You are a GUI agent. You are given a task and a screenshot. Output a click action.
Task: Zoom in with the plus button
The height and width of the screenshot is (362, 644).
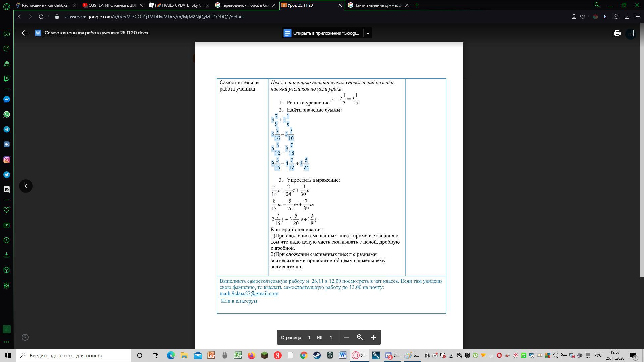point(373,337)
